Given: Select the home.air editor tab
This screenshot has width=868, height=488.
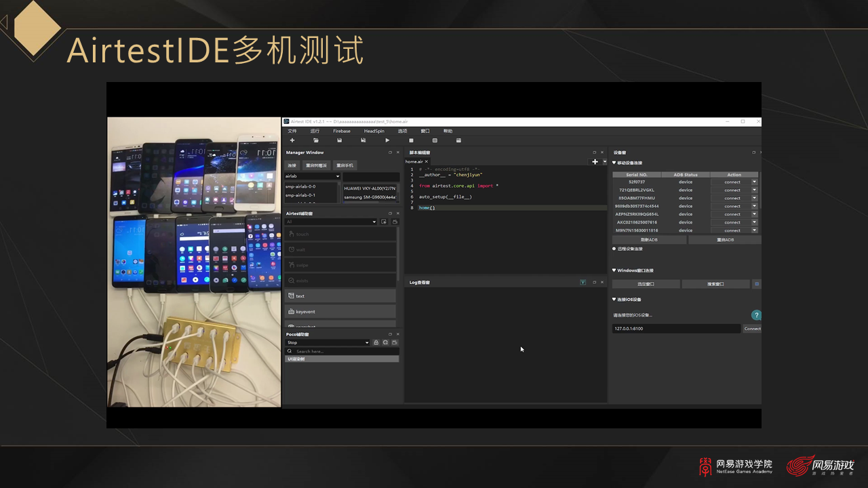Looking at the screenshot, I should click(x=414, y=161).
